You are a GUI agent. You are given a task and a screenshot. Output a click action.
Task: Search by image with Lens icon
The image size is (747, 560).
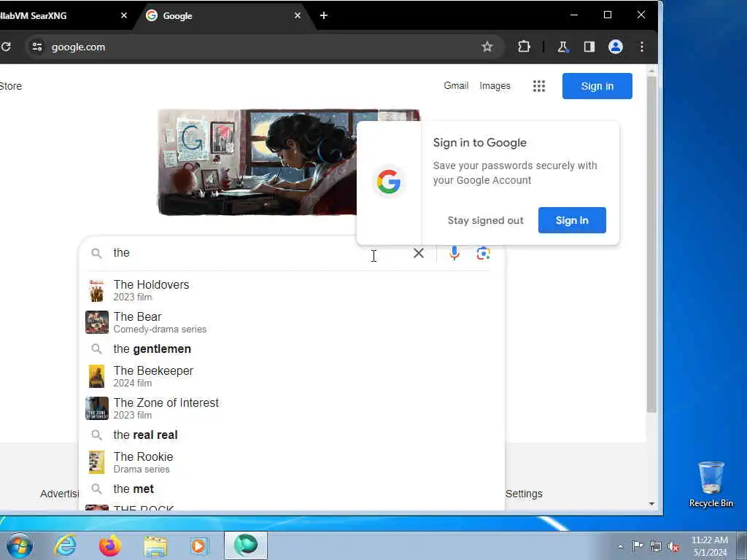[x=483, y=253]
